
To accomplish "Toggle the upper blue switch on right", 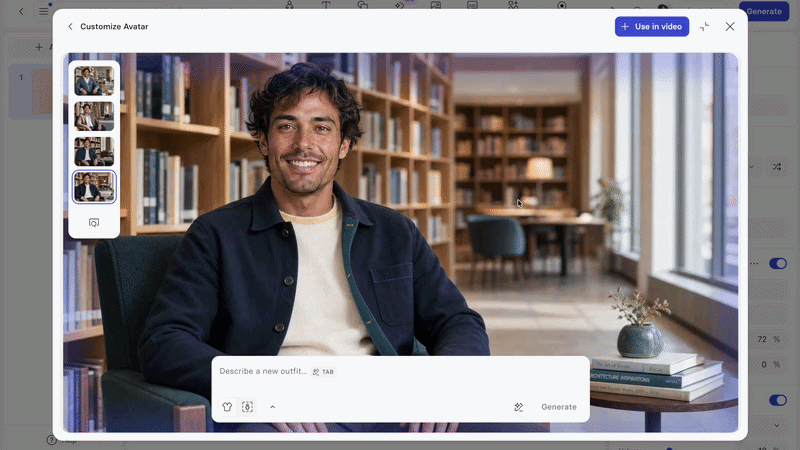I will pos(778,263).
